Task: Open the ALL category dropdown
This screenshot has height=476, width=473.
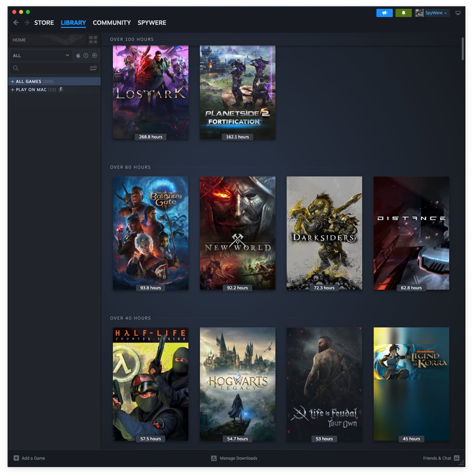Action: (40, 56)
